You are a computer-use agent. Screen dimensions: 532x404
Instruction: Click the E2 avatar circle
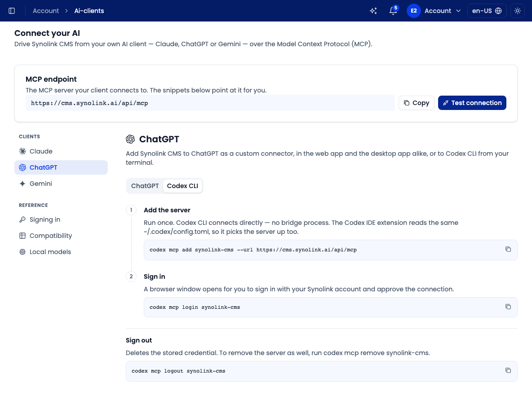[413, 11]
